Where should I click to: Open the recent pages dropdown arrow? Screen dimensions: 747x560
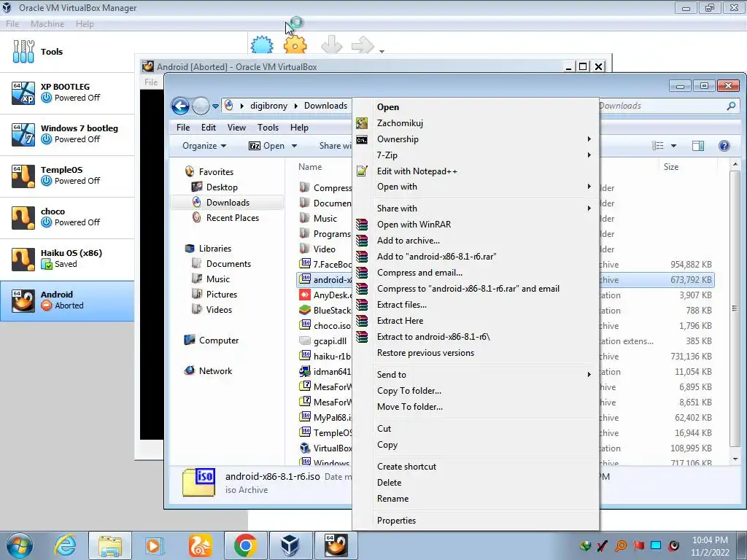click(x=215, y=106)
